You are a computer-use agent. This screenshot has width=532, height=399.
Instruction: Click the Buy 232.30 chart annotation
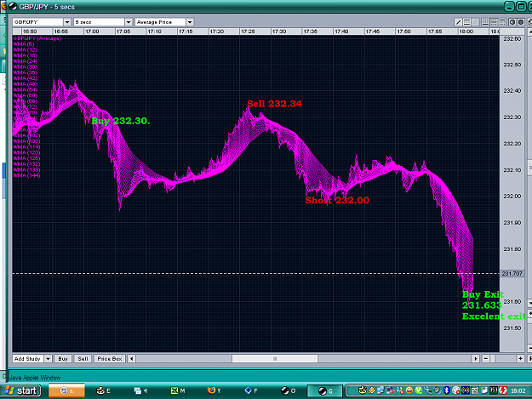point(121,121)
